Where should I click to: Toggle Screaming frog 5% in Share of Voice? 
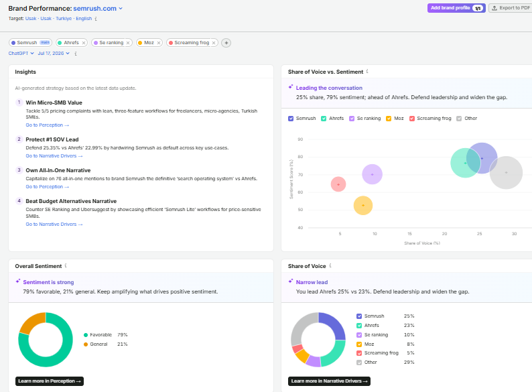tap(359, 353)
